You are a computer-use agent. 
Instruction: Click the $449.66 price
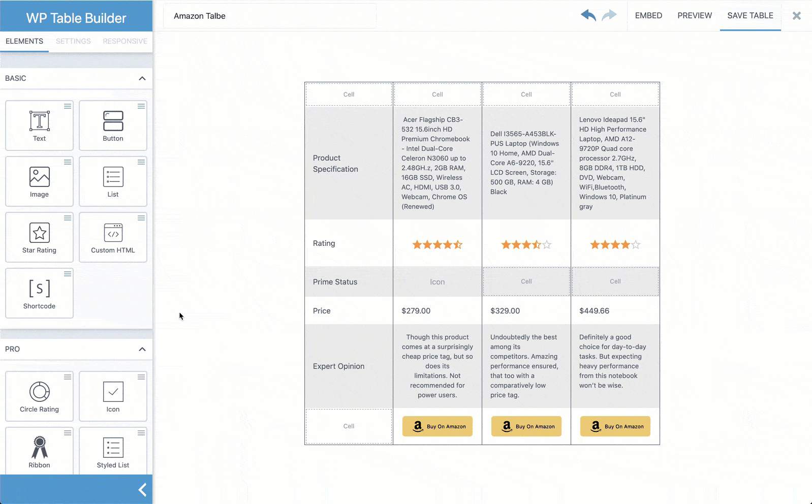click(x=594, y=311)
